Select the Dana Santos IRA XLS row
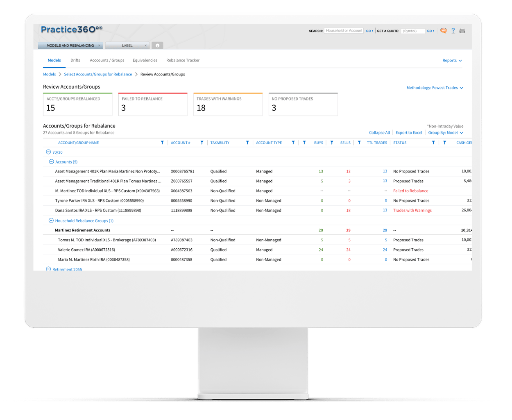The height and width of the screenshot is (420, 512). click(x=257, y=211)
